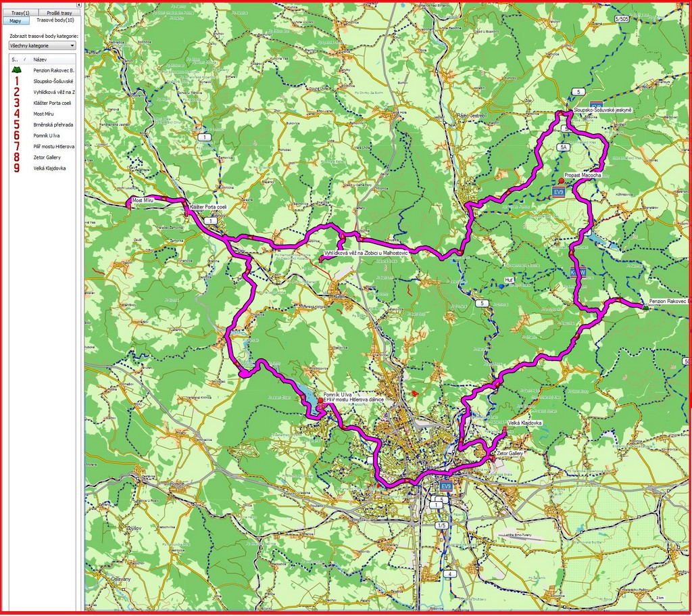Click the Most Míru label on the map
This screenshot has height=616, width=692.
pyautogui.click(x=143, y=200)
